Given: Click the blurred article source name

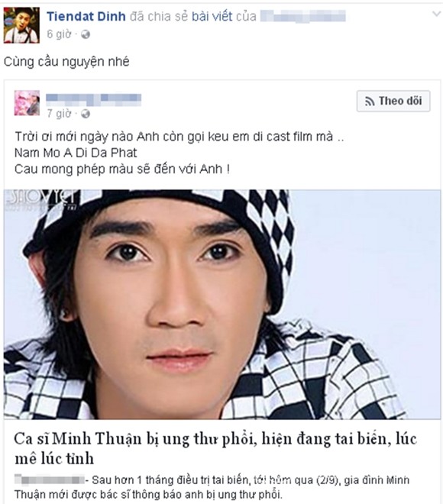Looking at the screenshot, I should pos(50,480).
